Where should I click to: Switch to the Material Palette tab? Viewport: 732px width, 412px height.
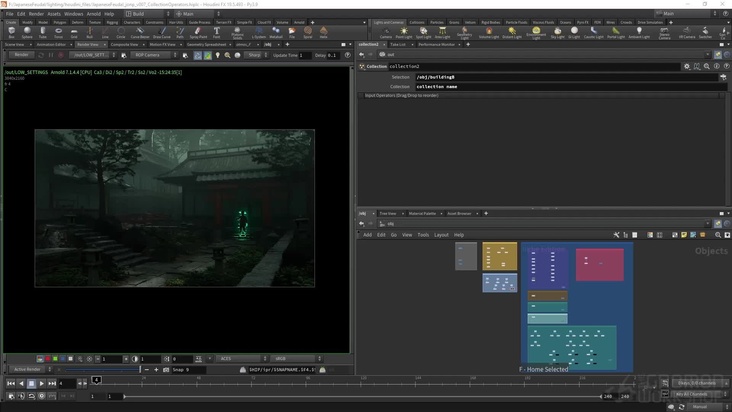point(422,214)
